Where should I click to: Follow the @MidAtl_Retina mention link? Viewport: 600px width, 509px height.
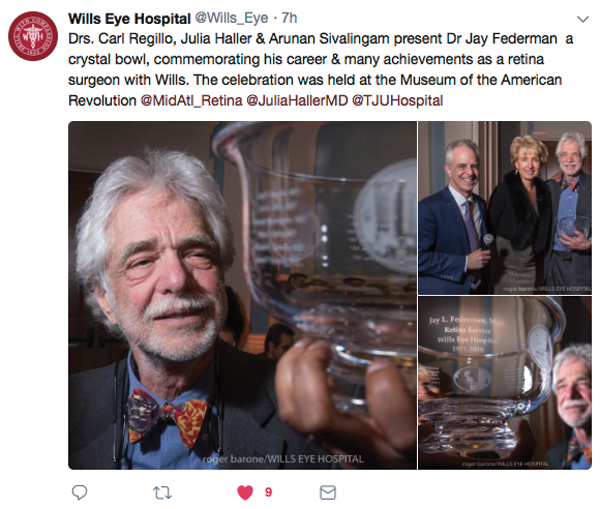tap(191, 101)
